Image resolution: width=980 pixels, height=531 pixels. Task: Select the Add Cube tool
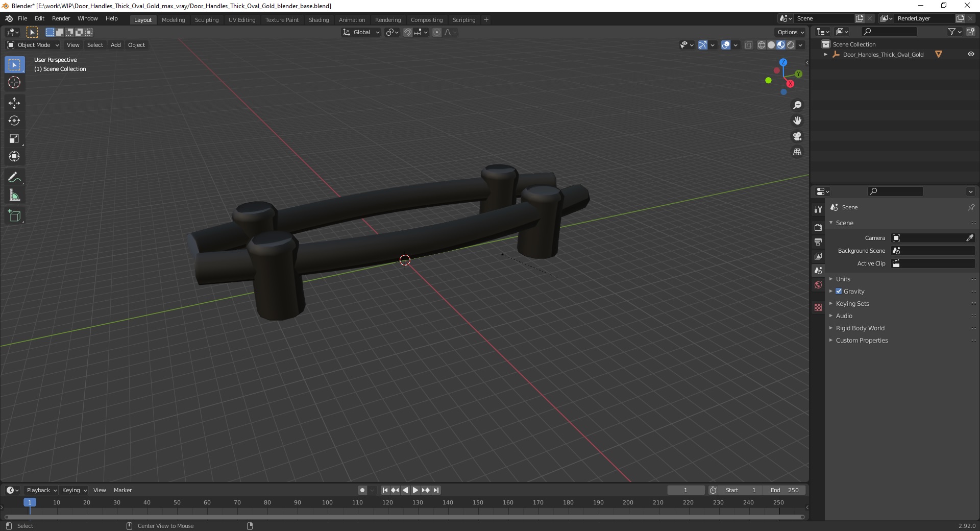14,216
